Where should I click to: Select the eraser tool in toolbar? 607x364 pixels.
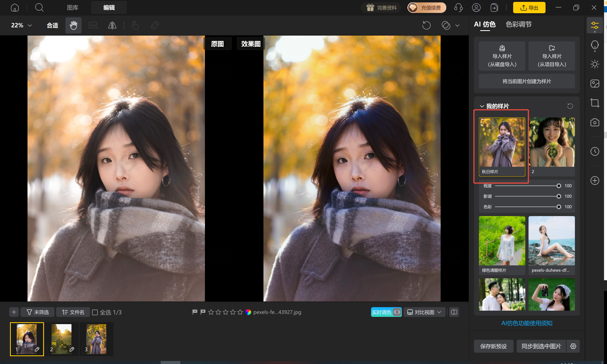(x=155, y=25)
